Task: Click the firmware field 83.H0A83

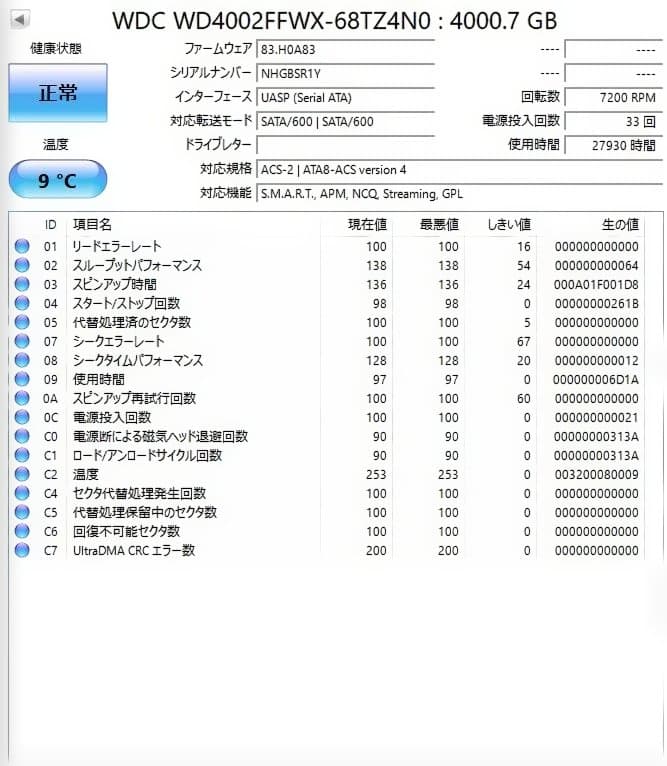Action: tap(344, 49)
